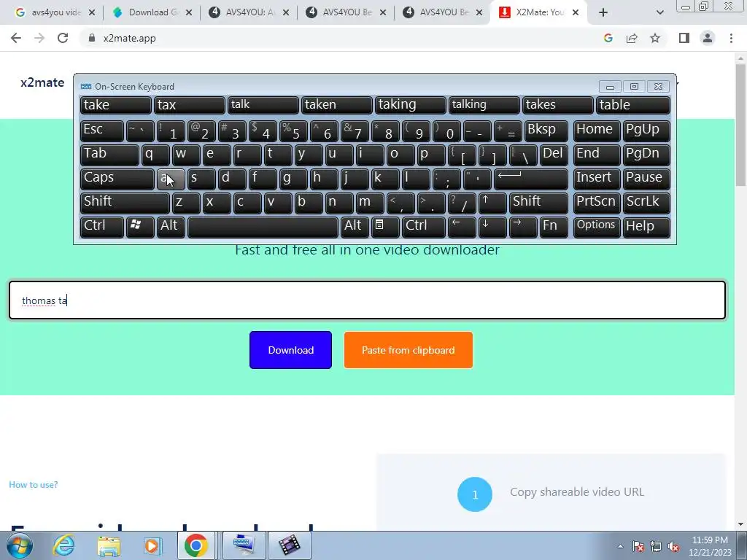This screenshot has width=747, height=560.
Task: Click the URL input field containing 'thomas ta'
Action: (368, 300)
